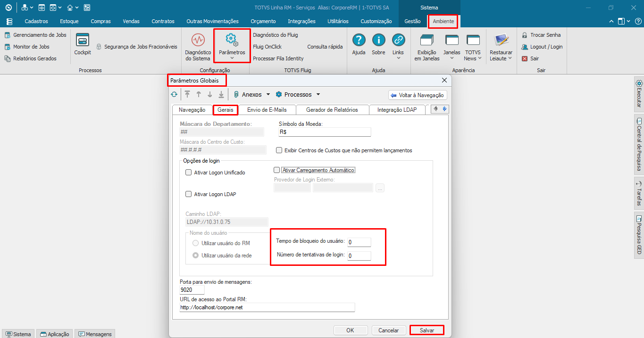Click Diagnóstico do Fluig
Screen dimensions: 644x338
click(276, 35)
